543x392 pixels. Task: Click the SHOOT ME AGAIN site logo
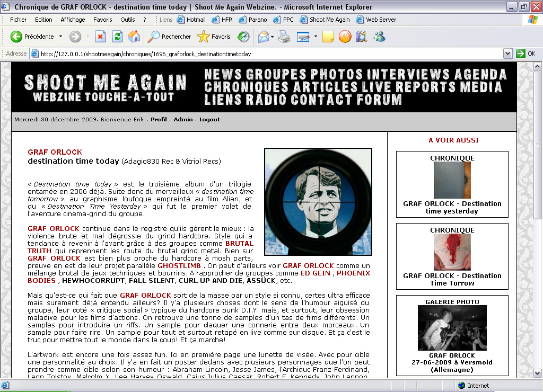105,88
